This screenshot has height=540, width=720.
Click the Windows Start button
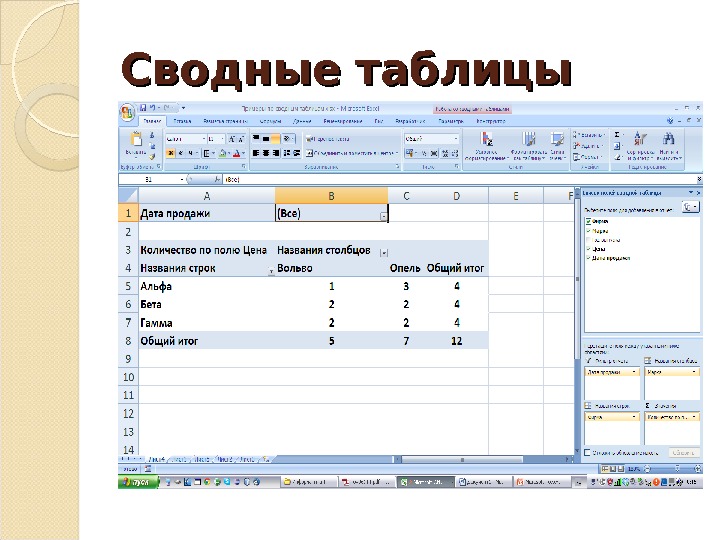coord(138,482)
